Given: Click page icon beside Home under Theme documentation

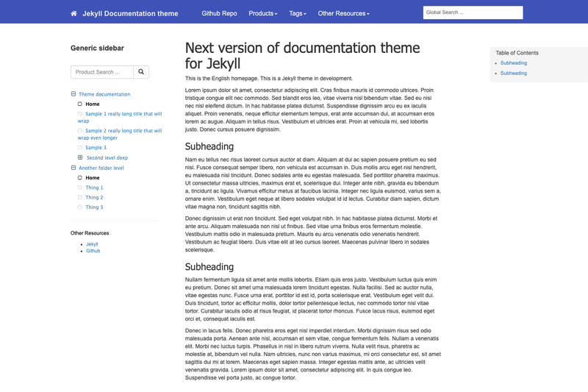Looking at the screenshot, I should coord(80,104).
